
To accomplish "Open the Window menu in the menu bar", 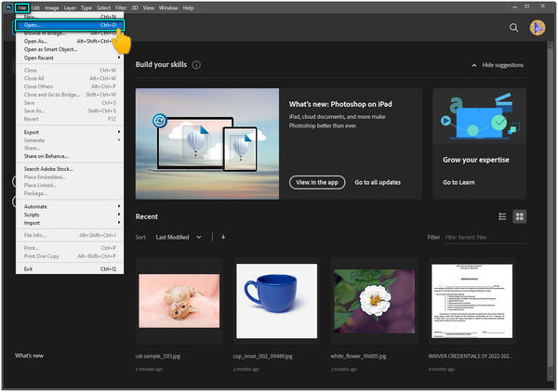I will (x=168, y=7).
